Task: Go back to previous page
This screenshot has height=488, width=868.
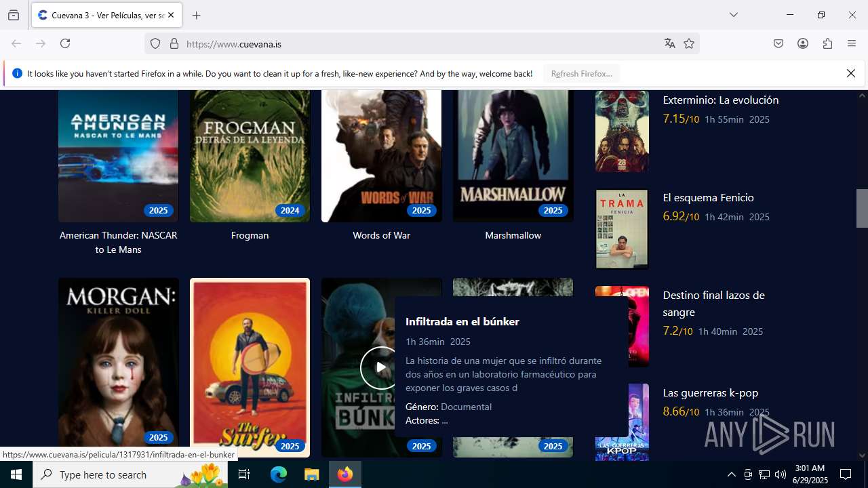Action: pyautogui.click(x=16, y=43)
